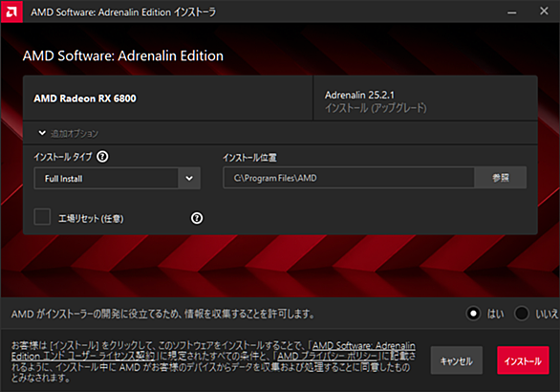
Task: Click the キャンセル button
Action: pos(457,360)
